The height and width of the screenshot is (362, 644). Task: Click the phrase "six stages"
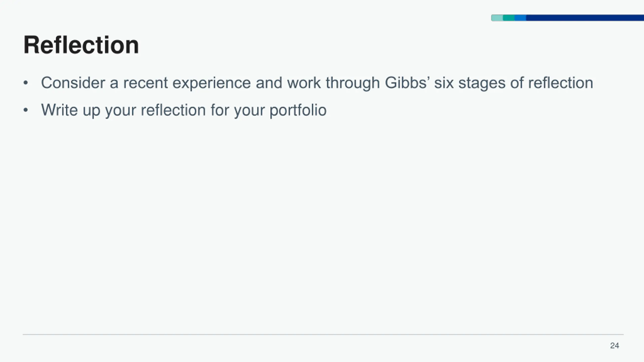click(470, 83)
